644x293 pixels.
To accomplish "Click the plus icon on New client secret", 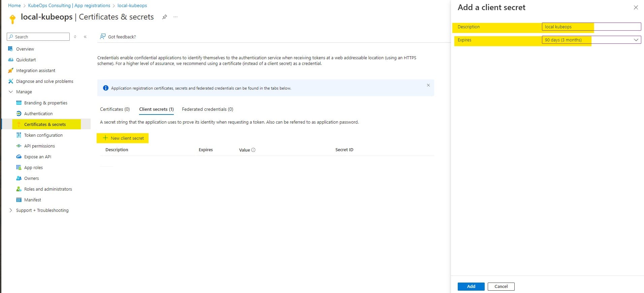I will [105, 138].
